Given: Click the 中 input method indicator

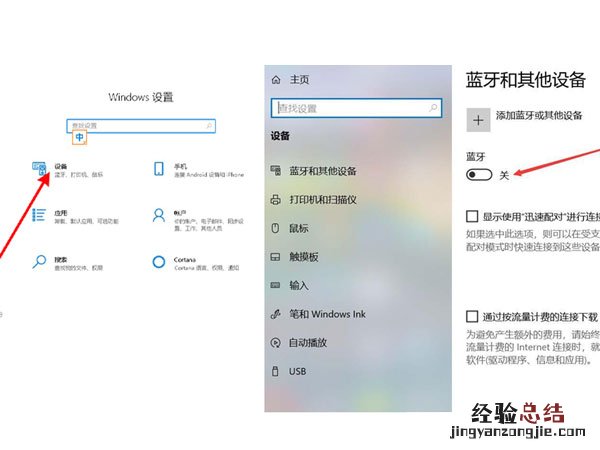Looking at the screenshot, I should (80, 137).
